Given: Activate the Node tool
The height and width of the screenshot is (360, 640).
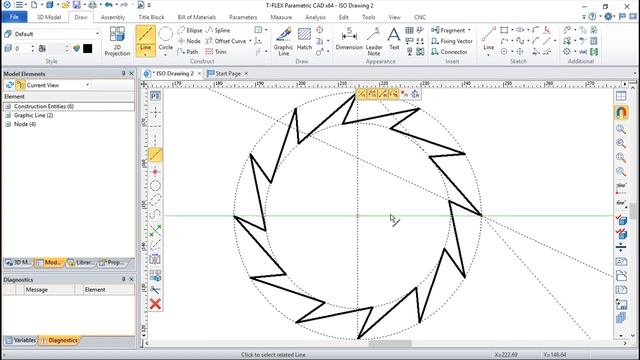Looking at the screenshot, I should point(189,41).
